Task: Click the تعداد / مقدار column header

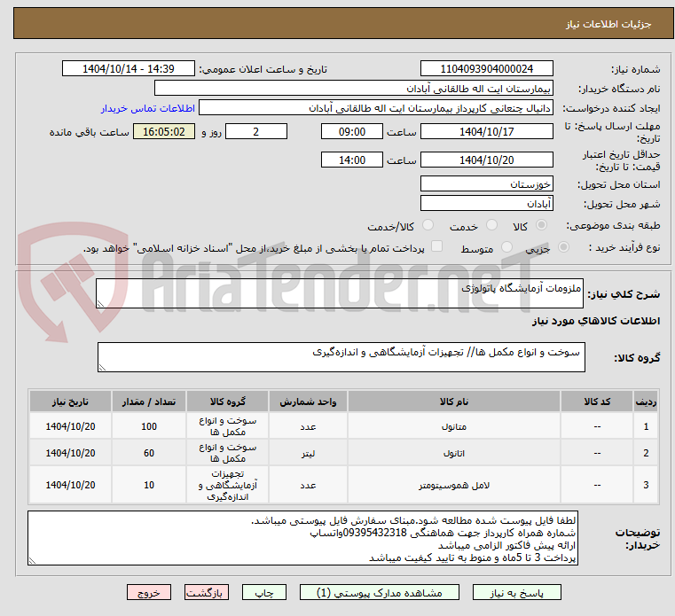Action: click(x=149, y=402)
